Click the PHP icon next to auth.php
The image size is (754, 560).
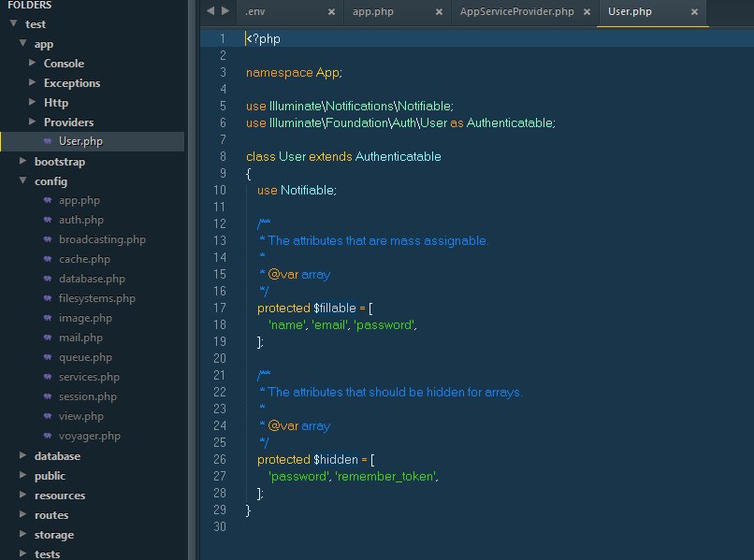tap(48, 220)
